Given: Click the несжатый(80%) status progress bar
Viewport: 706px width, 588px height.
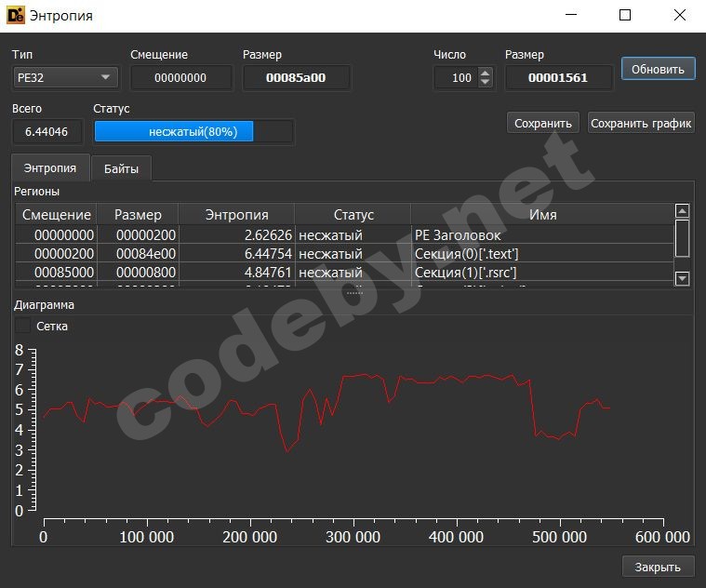Looking at the screenshot, I should (193, 131).
